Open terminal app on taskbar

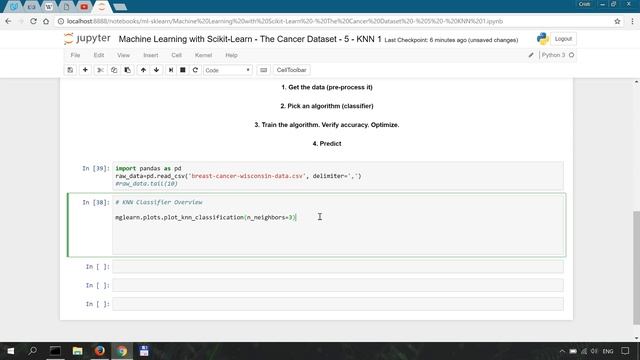point(55,351)
